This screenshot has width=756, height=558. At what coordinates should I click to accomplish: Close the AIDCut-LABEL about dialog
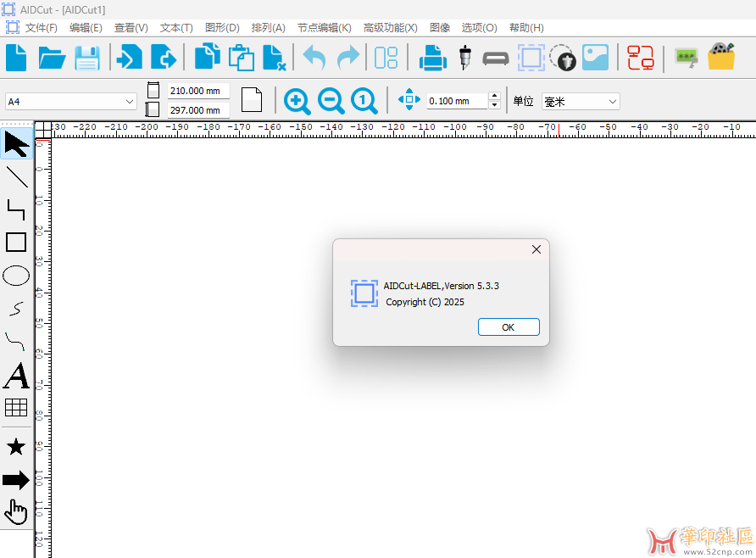[536, 249]
